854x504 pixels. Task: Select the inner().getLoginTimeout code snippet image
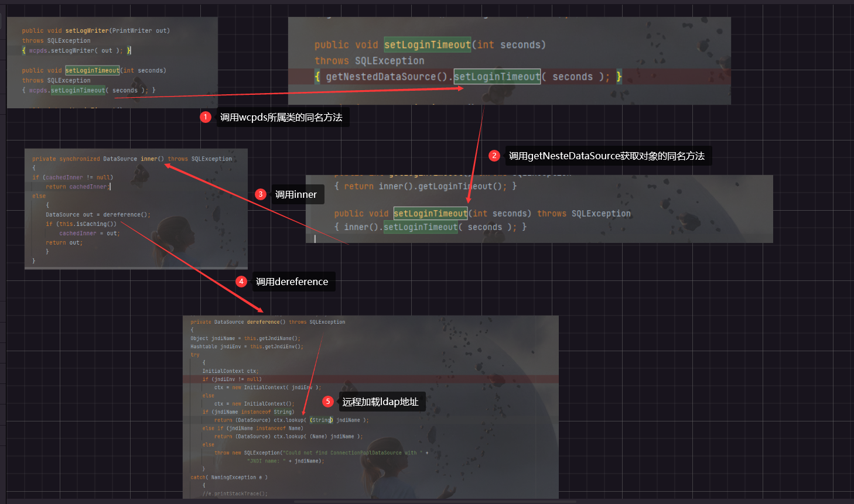point(539,209)
